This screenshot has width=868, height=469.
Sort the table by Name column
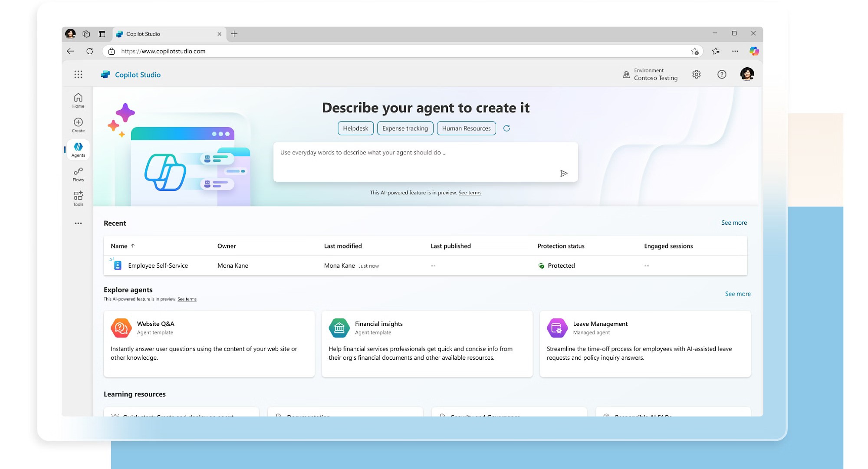(119, 246)
